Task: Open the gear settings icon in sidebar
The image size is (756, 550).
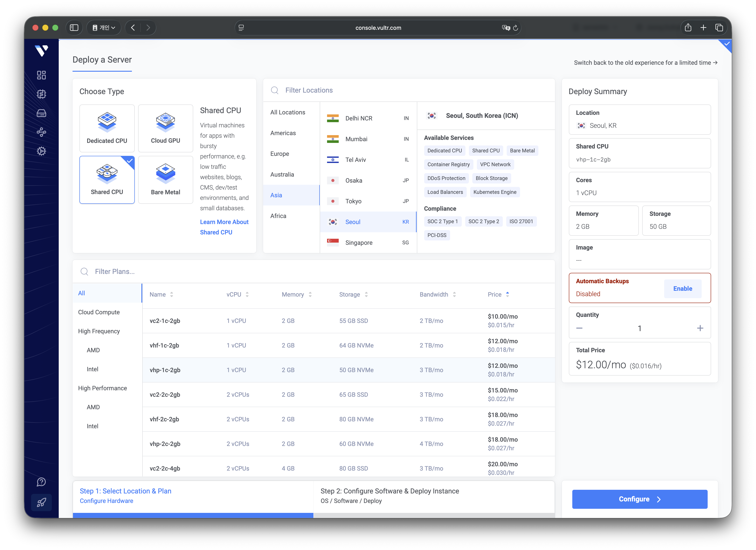Action: [x=41, y=151]
